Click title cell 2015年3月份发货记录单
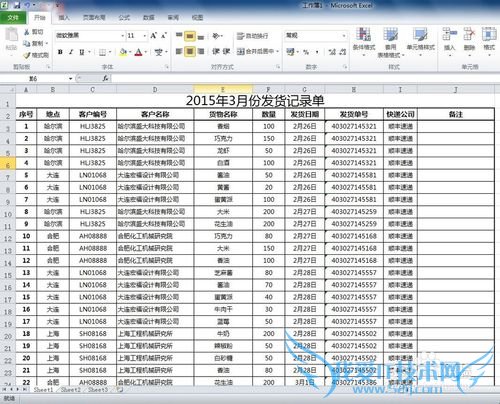 pos(255,101)
